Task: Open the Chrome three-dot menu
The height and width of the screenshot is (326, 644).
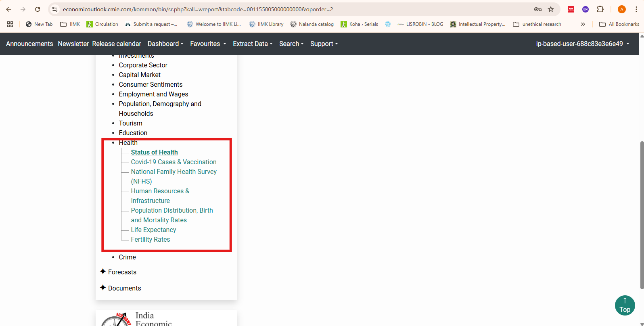Action: pyautogui.click(x=636, y=9)
